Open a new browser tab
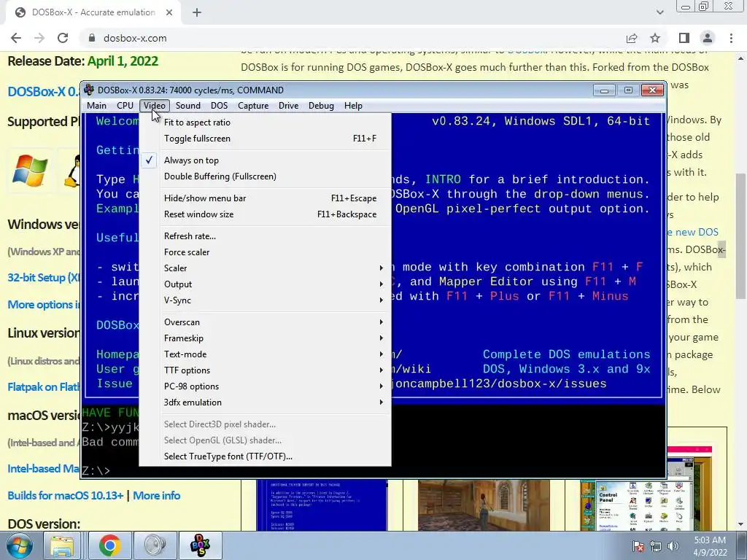 (x=197, y=13)
